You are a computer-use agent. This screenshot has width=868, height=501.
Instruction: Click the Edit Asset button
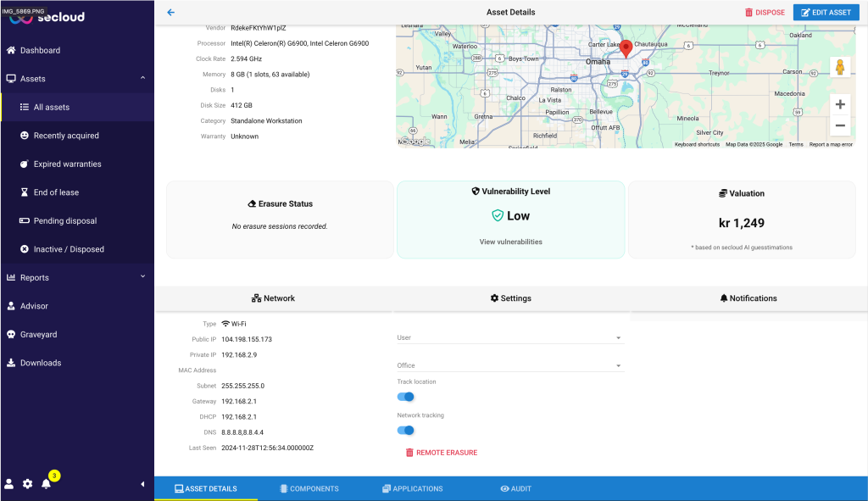tap(825, 13)
